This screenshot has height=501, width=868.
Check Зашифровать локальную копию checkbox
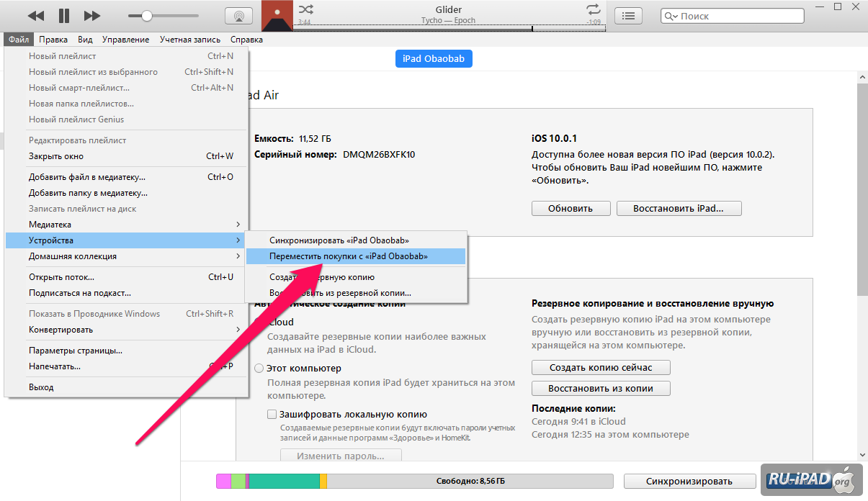point(272,415)
